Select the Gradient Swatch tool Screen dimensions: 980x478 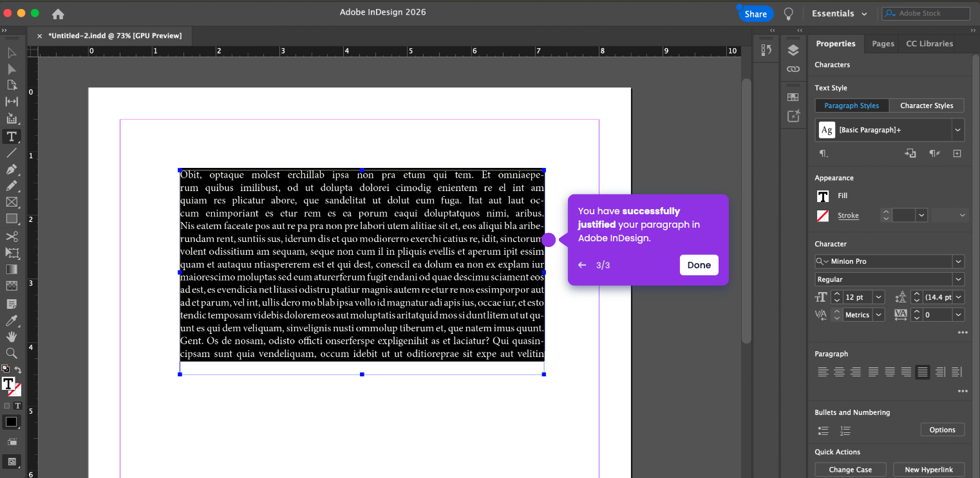(x=12, y=270)
